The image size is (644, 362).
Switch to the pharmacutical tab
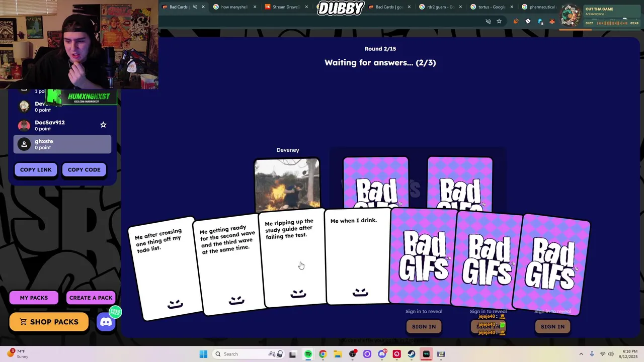pos(538,7)
